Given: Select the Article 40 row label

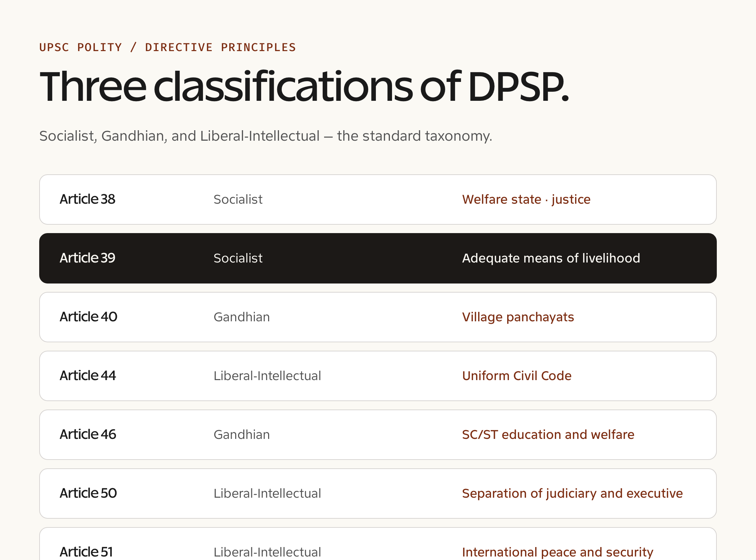Looking at the screenshot, I should click(89, 317).
